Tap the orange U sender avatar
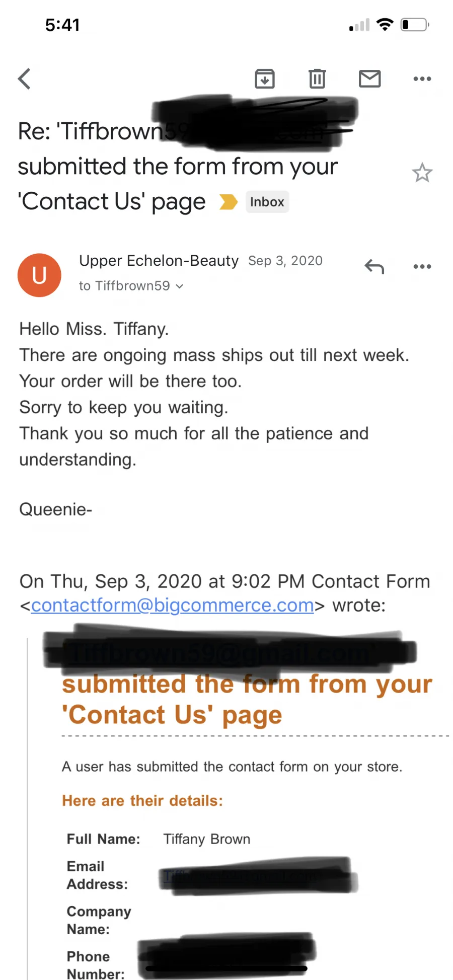 pos(39,275)
